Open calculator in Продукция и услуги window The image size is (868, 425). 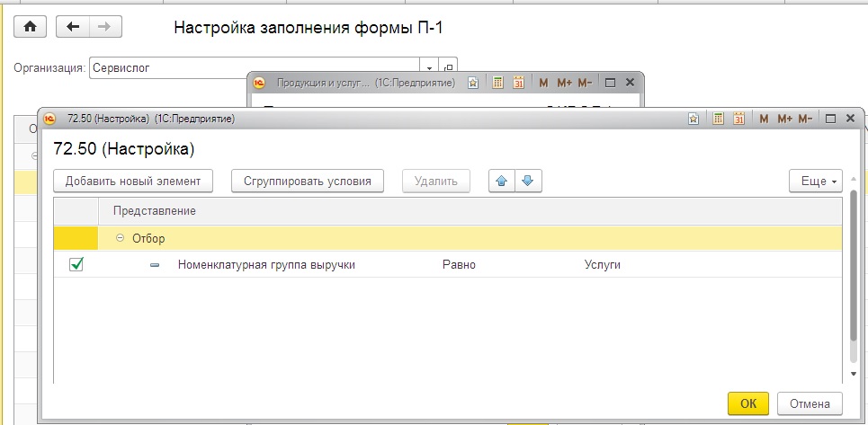[497, 83]
